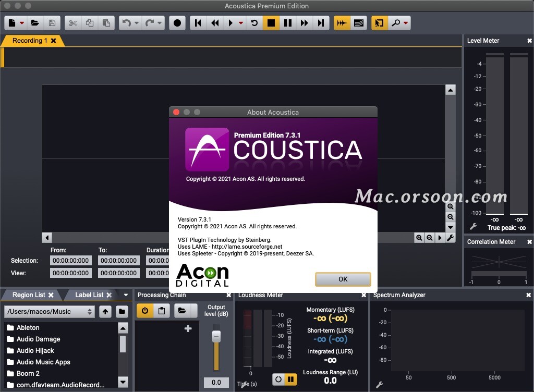The image size is (534, 392).
Task: Click the Fast forward button
Action: [304, 23]
